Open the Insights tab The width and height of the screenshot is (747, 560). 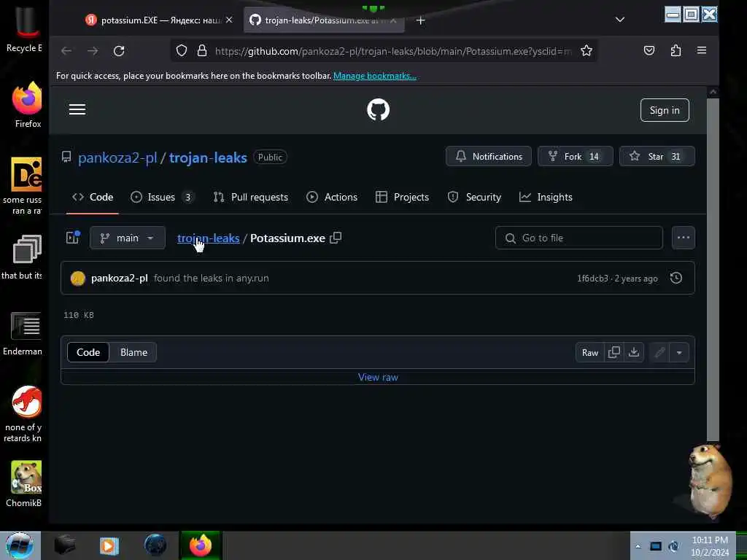(x=546, y=197)
